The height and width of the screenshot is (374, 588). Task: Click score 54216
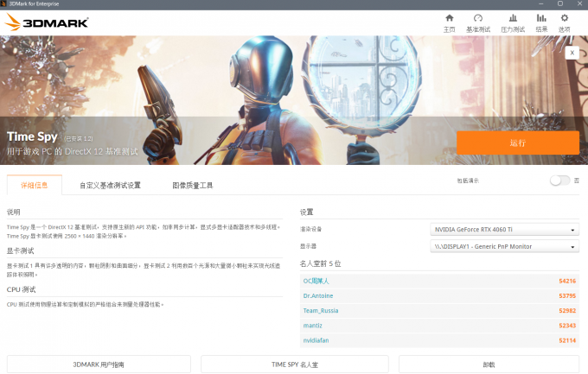click(567, 281)
